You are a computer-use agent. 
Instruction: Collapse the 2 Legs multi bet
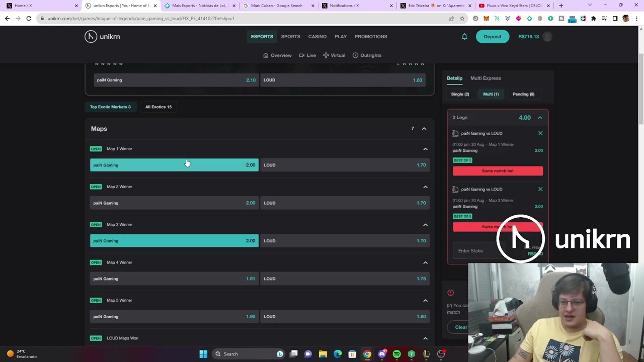coord(540,118)
